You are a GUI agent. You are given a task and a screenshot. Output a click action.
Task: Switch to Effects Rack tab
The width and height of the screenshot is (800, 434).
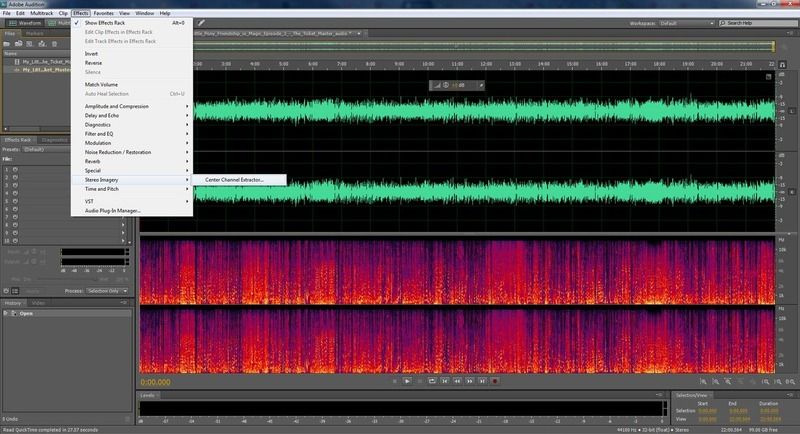[18, 140]
